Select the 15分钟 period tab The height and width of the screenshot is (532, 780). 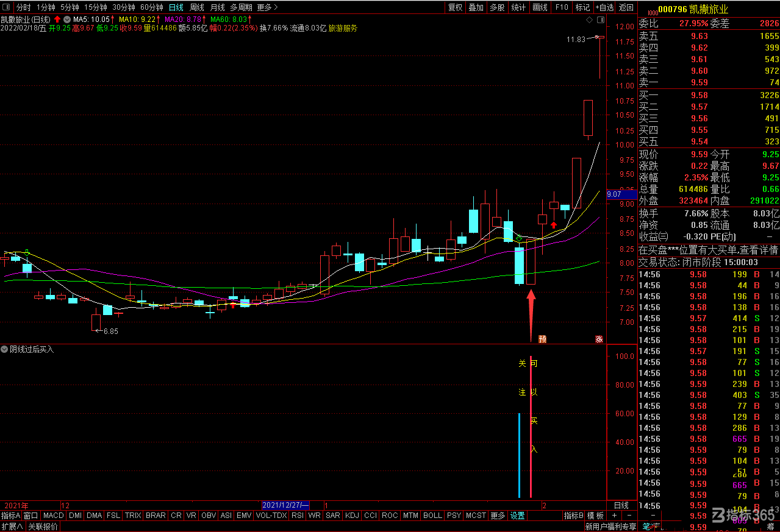[x=96, y=7]
